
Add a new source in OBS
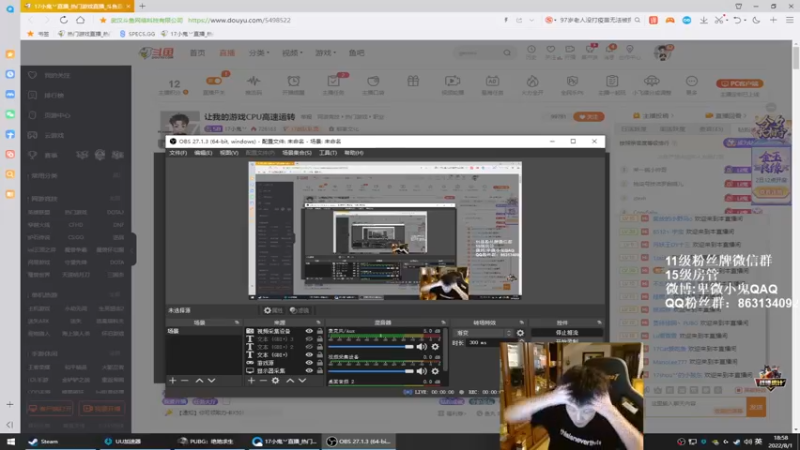click(251, 381)
